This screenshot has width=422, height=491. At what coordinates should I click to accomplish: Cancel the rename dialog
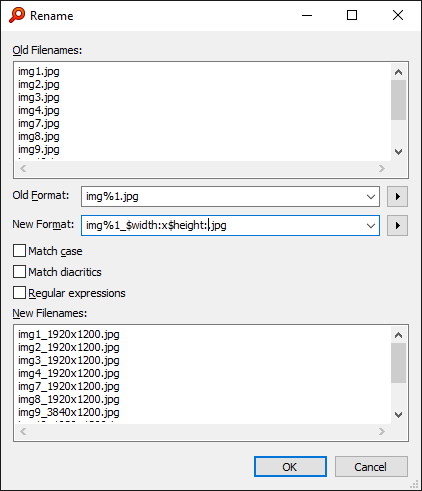click(371, 467)
